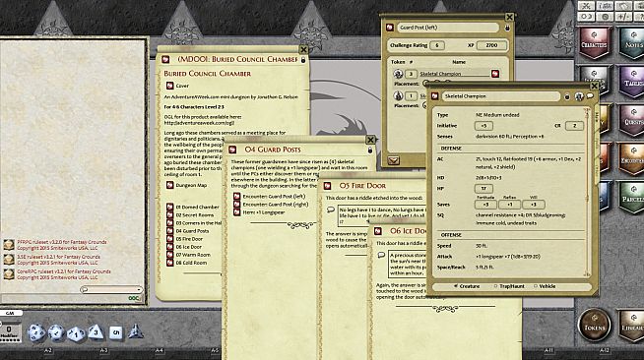Click Skeletal Champion token icon in sheet header
Image resolution: width=644 pixels, height=360 pixels.
click(x=579, y=96)
